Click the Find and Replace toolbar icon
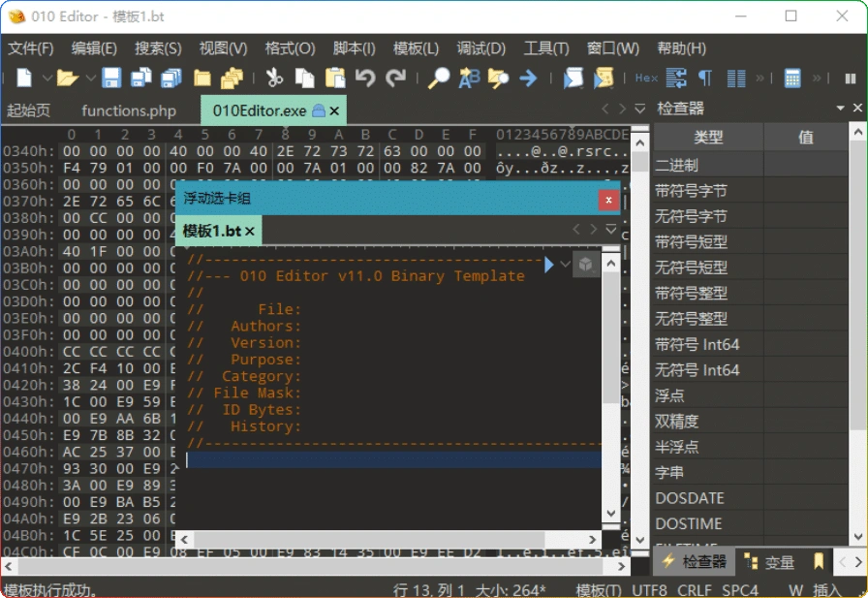The height and width of the screenshot is (598, 868). click(x=470, y=78)
